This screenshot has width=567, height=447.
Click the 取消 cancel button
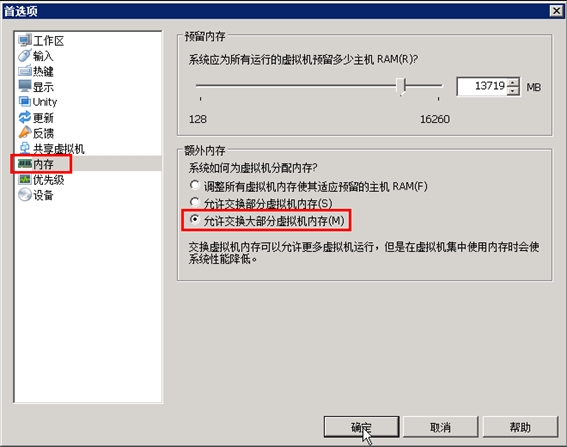pos(440,427)
